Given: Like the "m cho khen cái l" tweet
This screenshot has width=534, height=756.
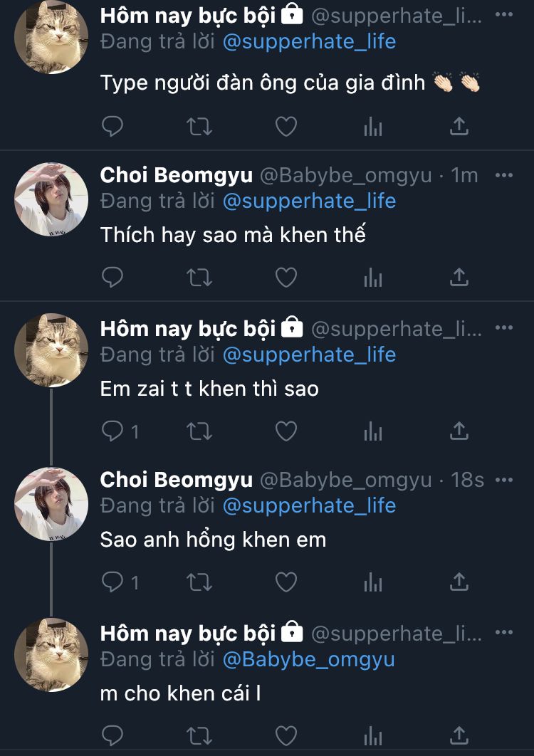Looking at the screenshot, I should click(x=286, y=735).
